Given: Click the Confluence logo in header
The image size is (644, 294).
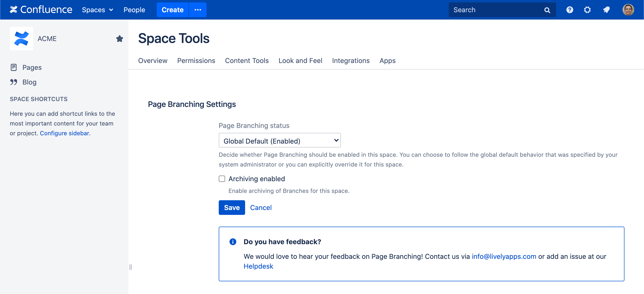Looking at the screenshot, I should tap(41, 10).
